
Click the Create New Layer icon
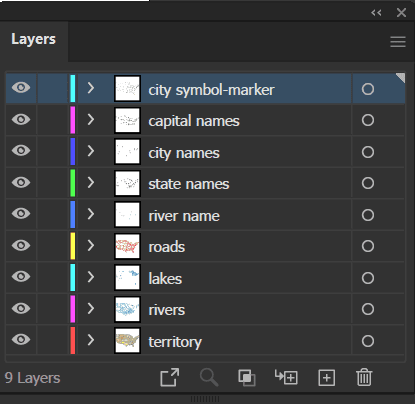[x=327, y=378]
